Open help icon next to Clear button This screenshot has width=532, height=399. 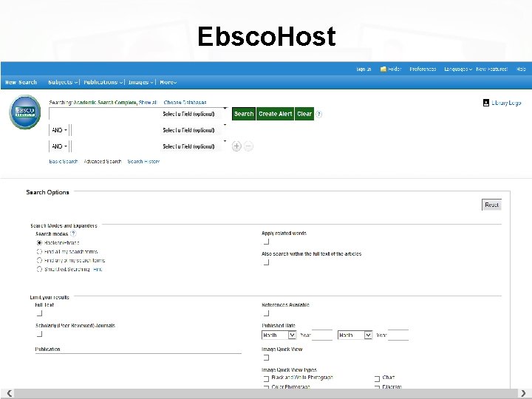[318, 114]
